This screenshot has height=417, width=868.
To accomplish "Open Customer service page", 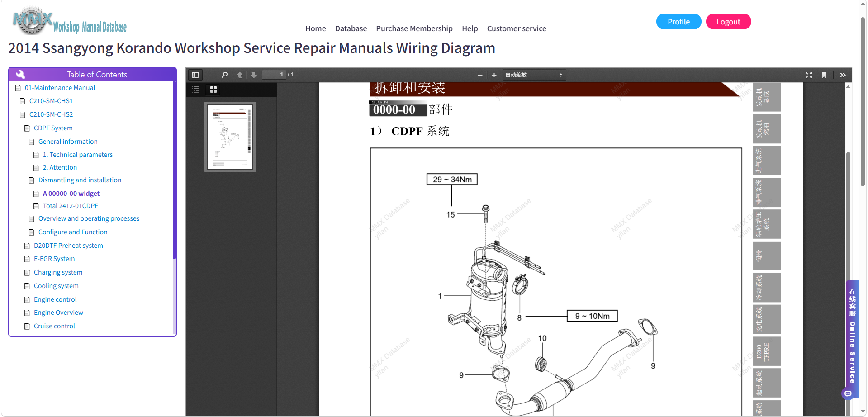I will tap(517, 28).
